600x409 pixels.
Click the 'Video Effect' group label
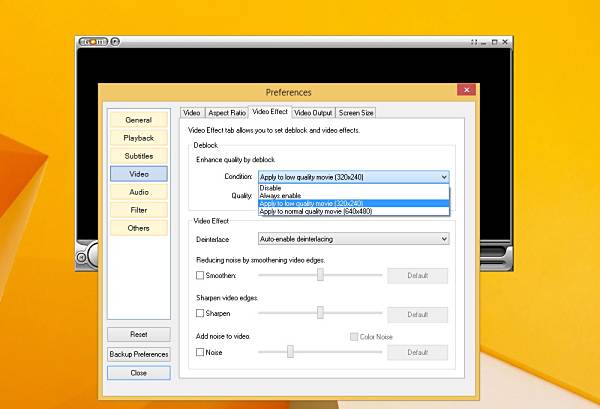pos(211,221)
